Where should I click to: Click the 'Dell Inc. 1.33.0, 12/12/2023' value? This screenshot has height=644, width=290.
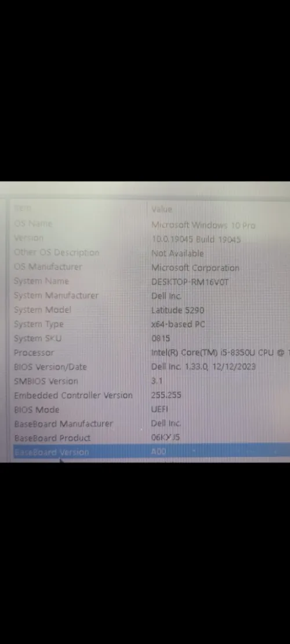pos(204,366)
